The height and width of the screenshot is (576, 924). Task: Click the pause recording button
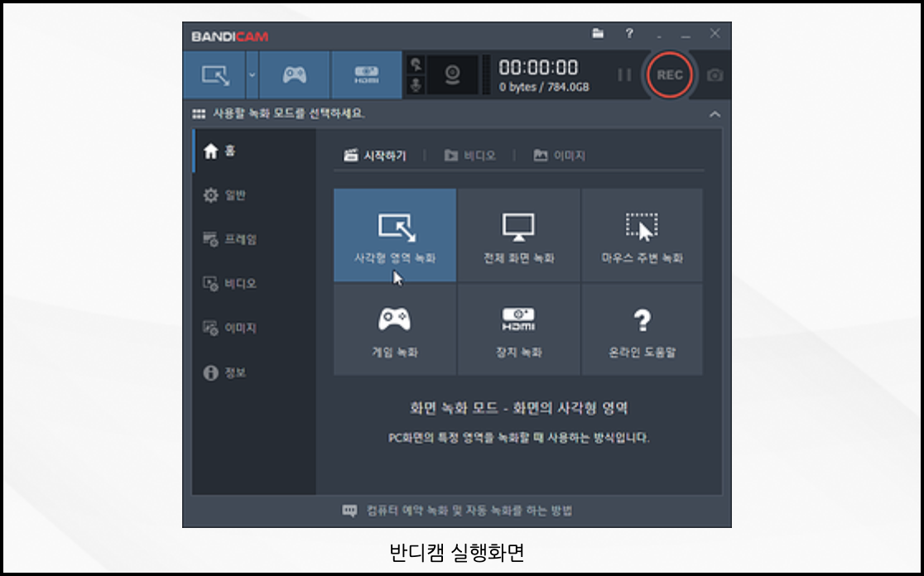[624, 74]
